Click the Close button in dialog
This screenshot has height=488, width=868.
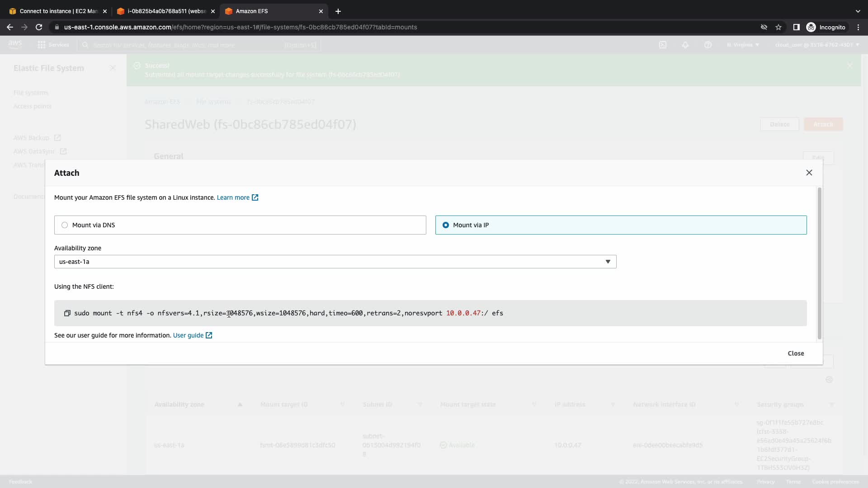click(795, 353)
